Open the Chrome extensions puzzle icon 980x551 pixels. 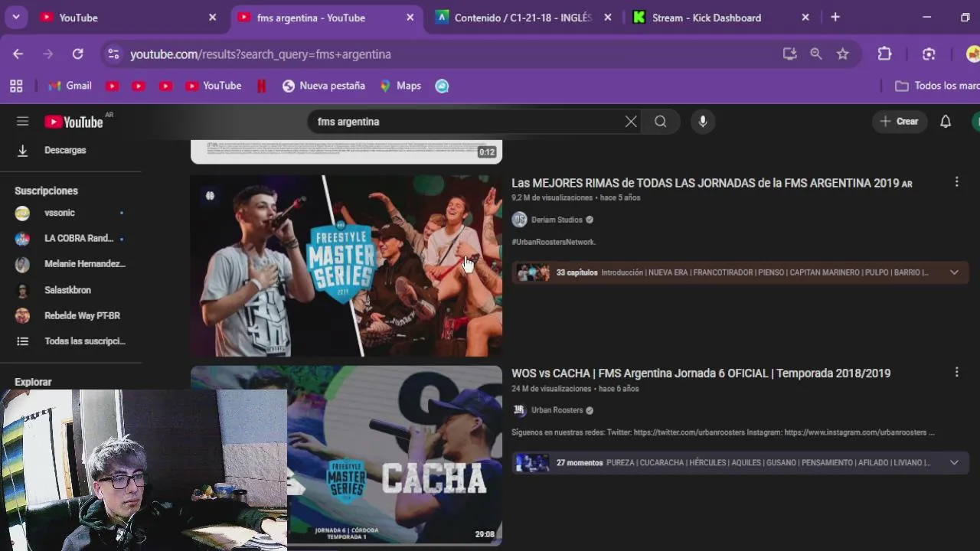[884, 54]
